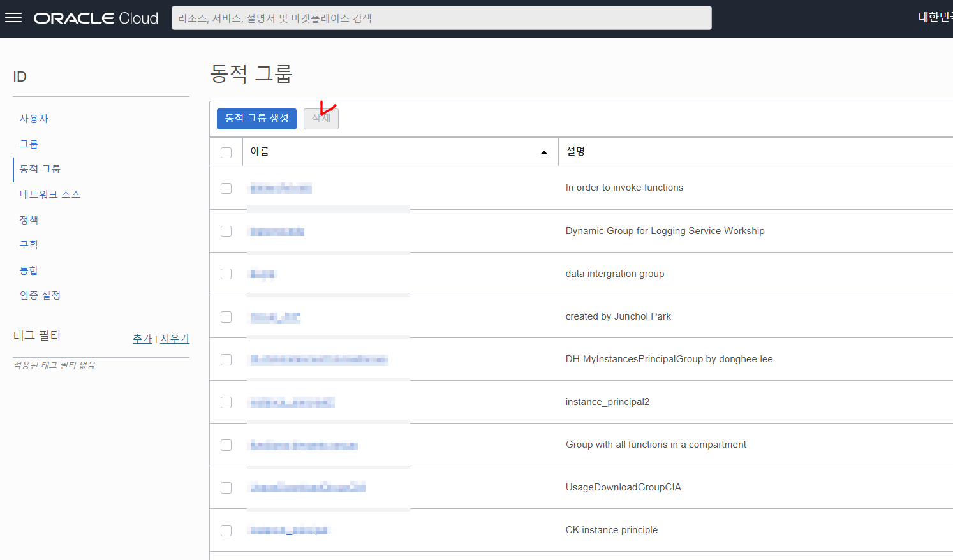This screenshot has width=953, height=560.
Task: Select the checkbox for 'data intergration group' row
Action: pyautogui.click(x=226, y=274)
